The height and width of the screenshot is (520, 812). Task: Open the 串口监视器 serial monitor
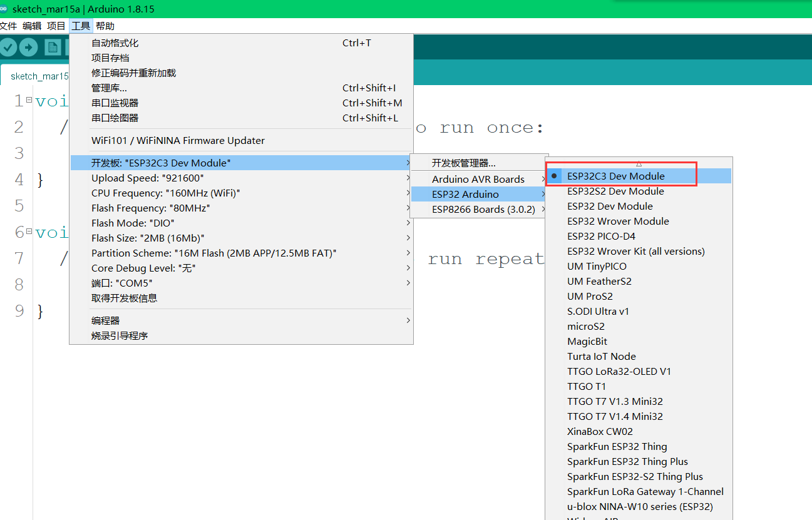241,103
